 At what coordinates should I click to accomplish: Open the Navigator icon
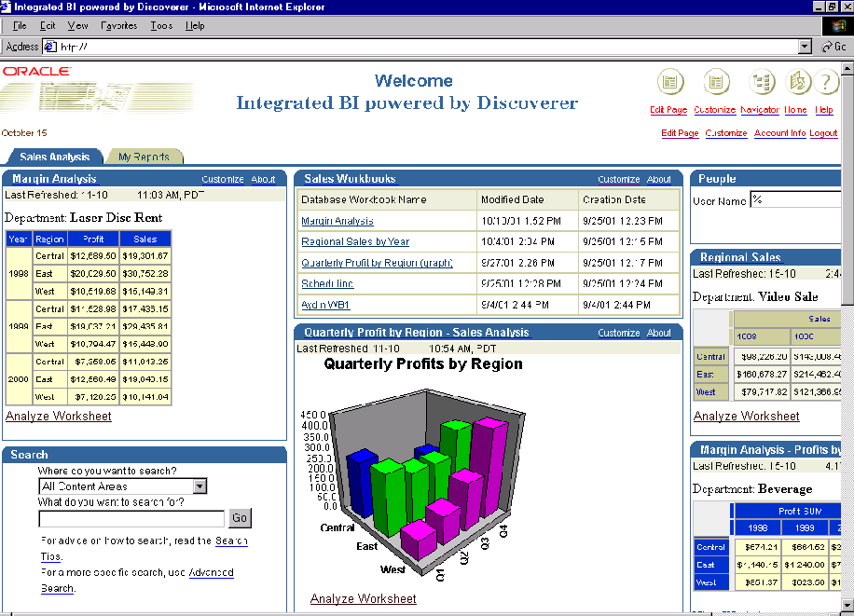(762, 82)
